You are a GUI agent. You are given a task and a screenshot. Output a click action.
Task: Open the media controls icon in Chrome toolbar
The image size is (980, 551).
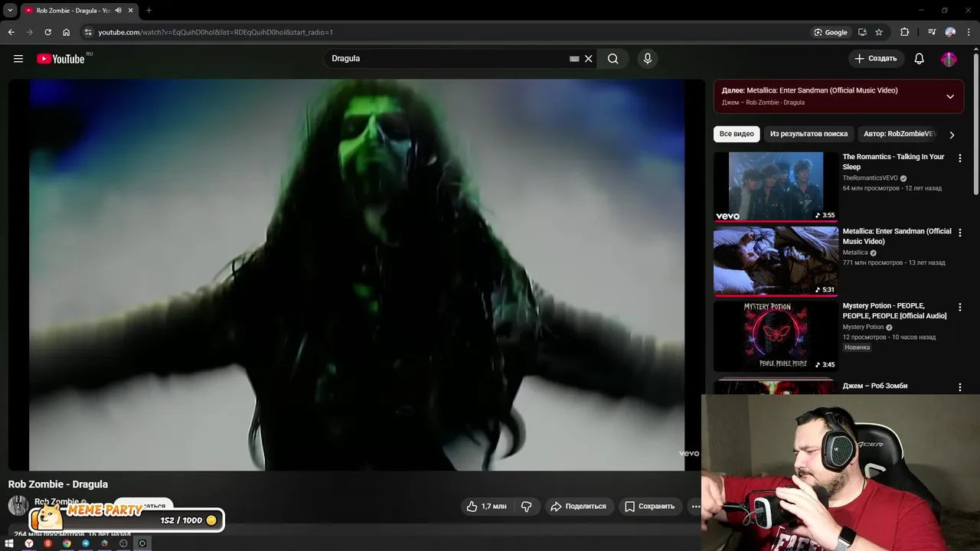pyautogui.click(x=932, y=32)
